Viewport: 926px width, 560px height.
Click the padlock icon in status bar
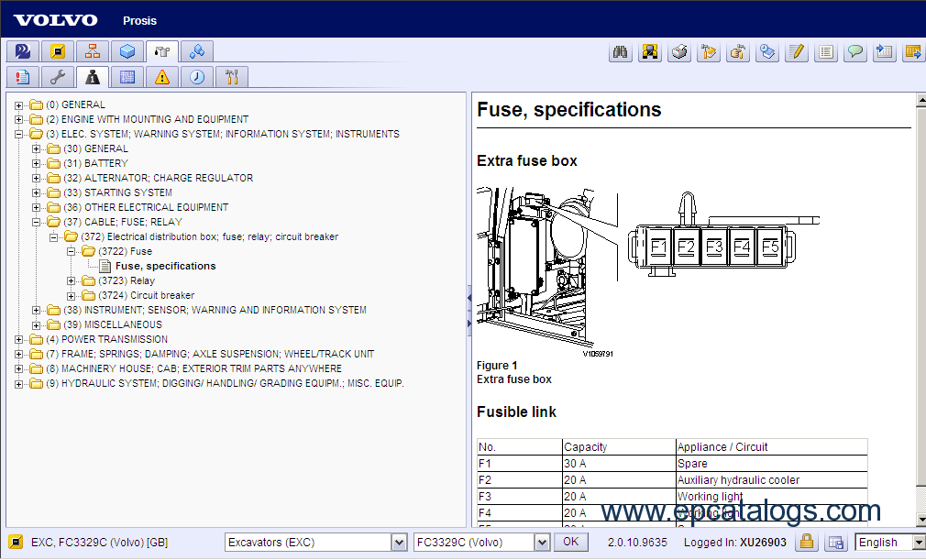click(806, 542)
